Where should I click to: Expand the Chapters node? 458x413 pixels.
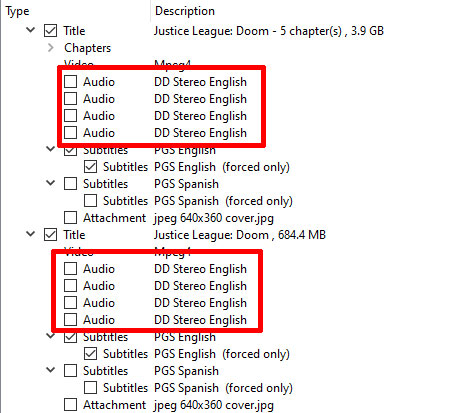click(51, 48)
